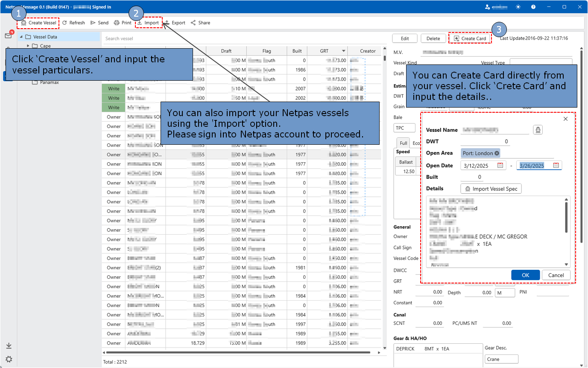This screenshot has height=368, width=588.
Task: Click the Total : 2212 status text
Action: (x=115, y=362)
